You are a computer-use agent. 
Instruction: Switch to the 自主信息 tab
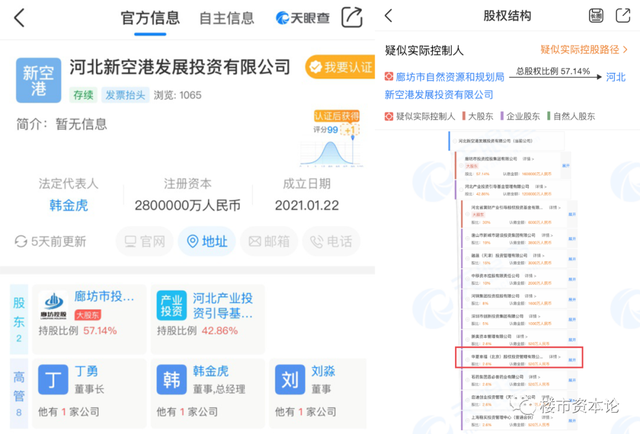pyautogui.click(x=227, y=18)
